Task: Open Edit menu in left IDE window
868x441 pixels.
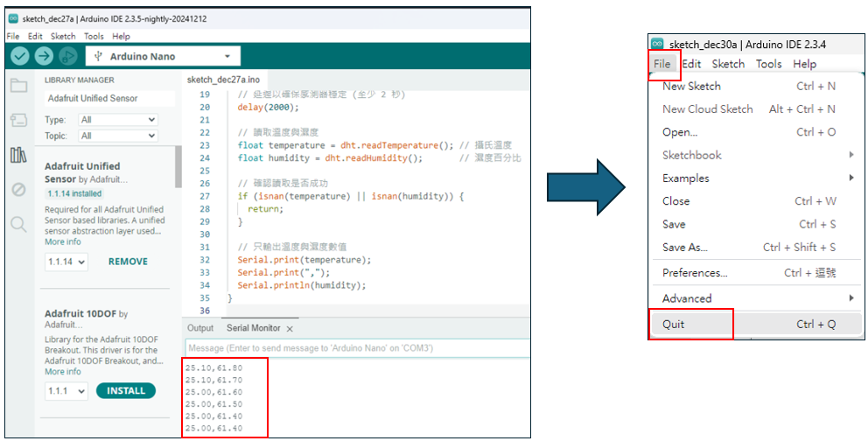Action: [x=35, y=37]
